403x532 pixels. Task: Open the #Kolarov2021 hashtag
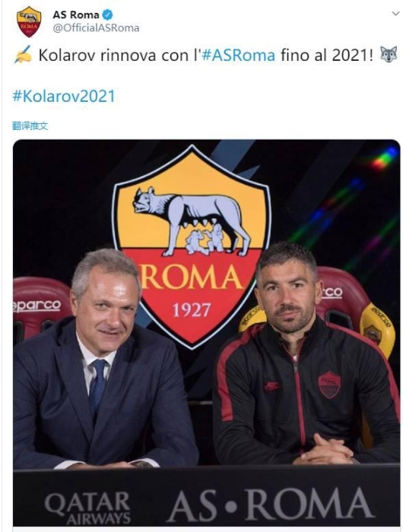tap(64, 96)
